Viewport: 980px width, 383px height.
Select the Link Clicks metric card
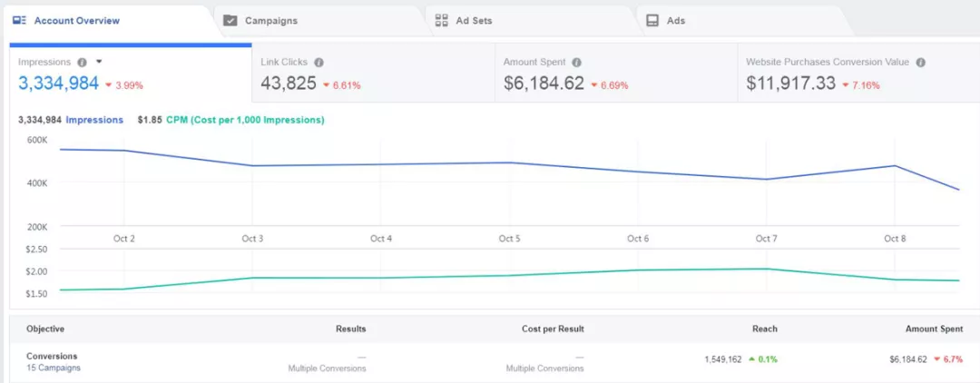click(373, 74)
